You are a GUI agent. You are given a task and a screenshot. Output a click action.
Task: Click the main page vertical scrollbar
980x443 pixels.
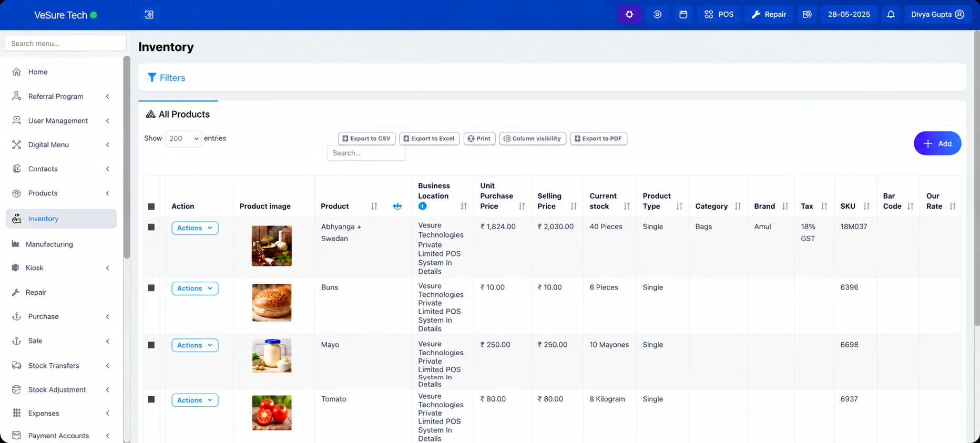pos(977,179)
